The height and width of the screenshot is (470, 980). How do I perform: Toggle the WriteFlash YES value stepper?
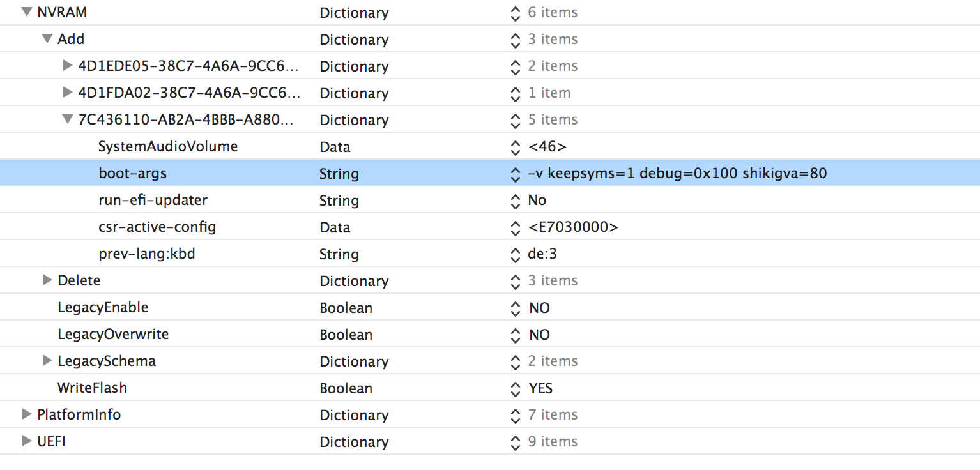coord(516,389)
